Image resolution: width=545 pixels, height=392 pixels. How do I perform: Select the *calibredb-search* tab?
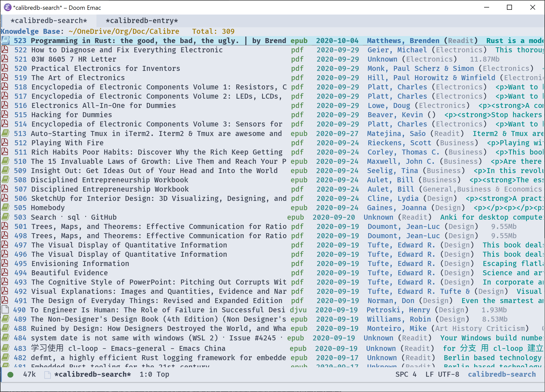tap(49, 21)
